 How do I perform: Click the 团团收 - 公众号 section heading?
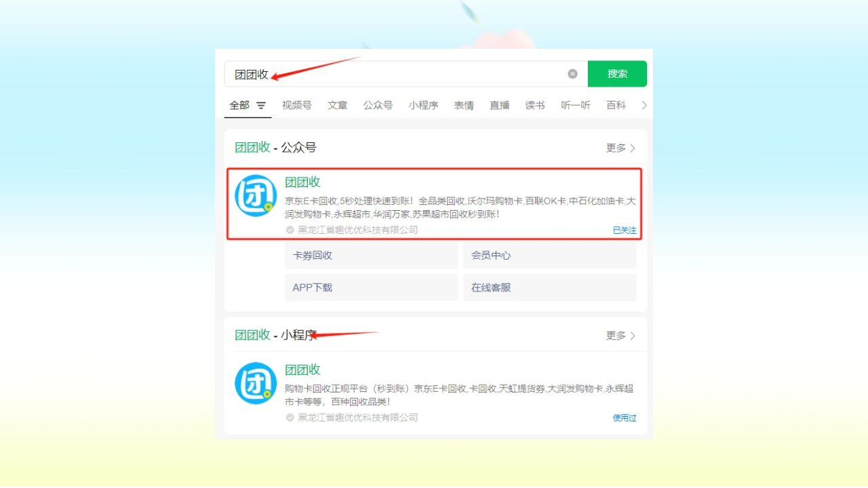pyautogui.click(x=275, y=147)
